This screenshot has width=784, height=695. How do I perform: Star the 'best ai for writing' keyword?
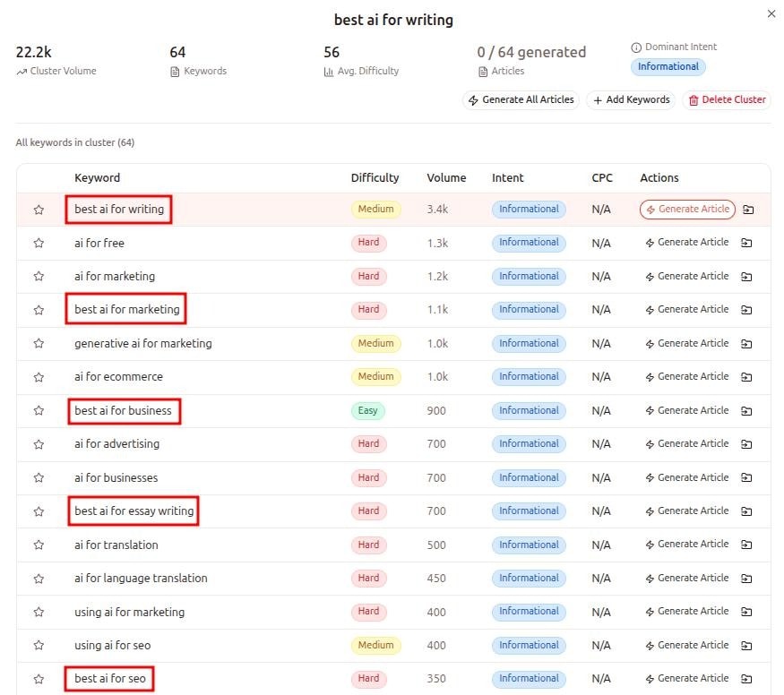coord(39,210)
